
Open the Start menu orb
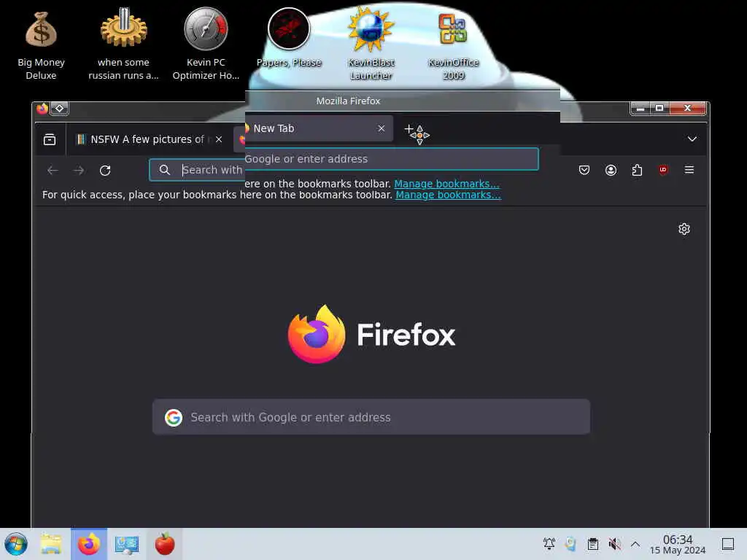point(16,544)
